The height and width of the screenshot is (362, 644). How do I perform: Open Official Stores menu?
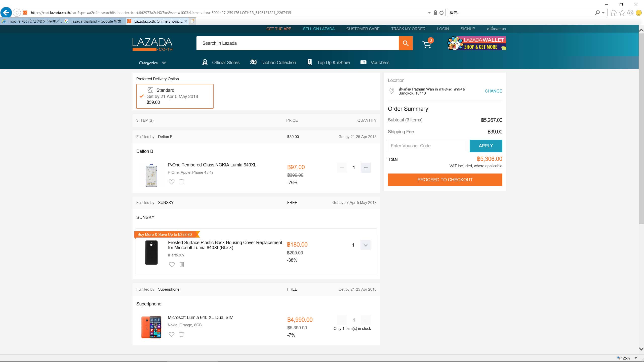tap(221, 62)
